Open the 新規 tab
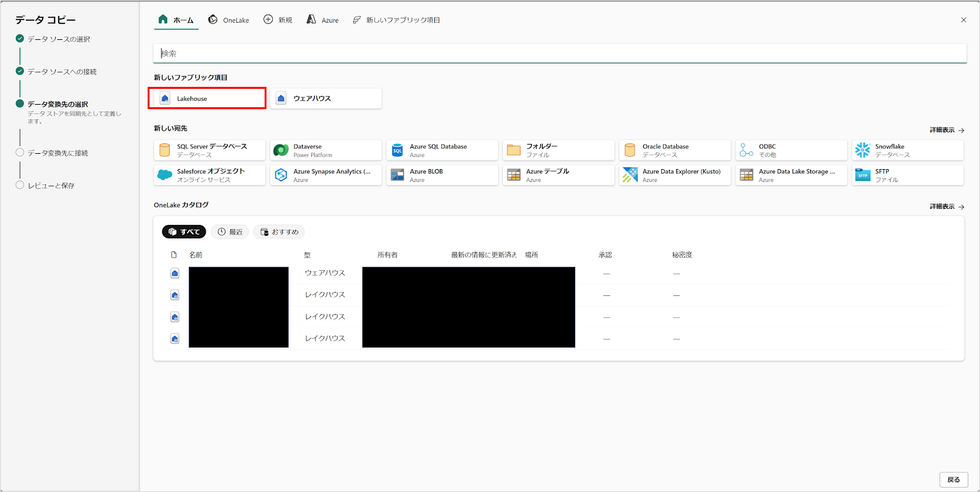 click(278, 20)
